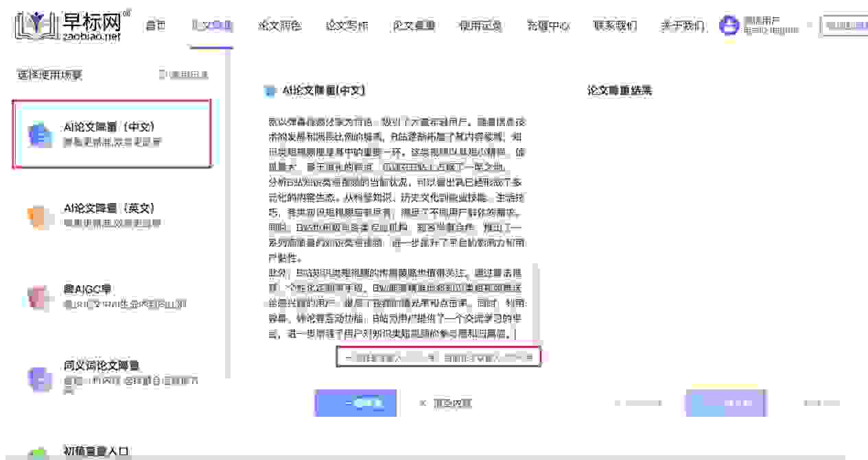Go to 充值中心 recharge page
868x460 pixels.
point(548,26)
